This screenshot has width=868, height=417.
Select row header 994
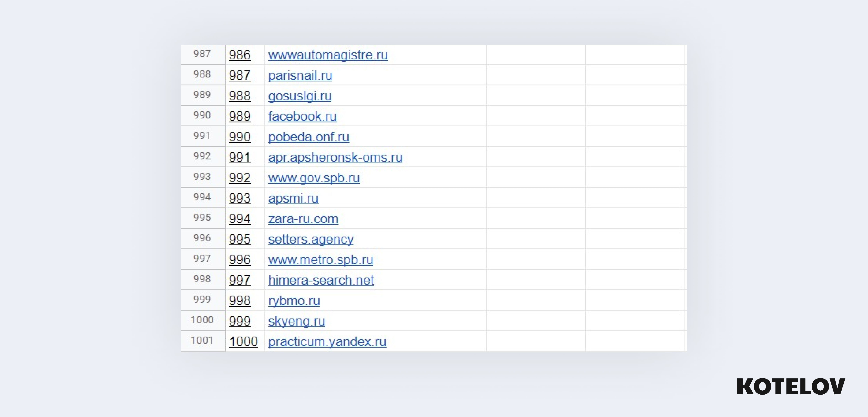[202, 197]
